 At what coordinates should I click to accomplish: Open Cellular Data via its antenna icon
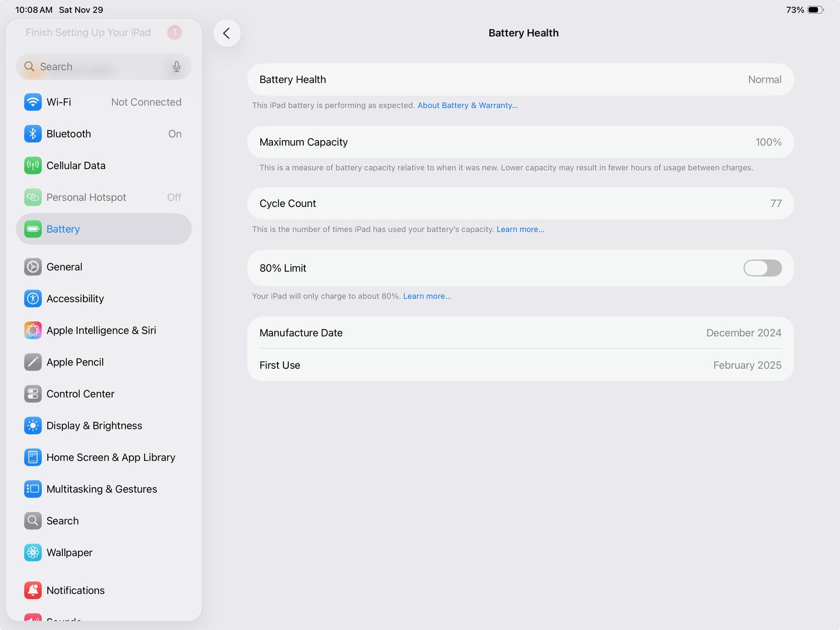(x=33, y=166)
